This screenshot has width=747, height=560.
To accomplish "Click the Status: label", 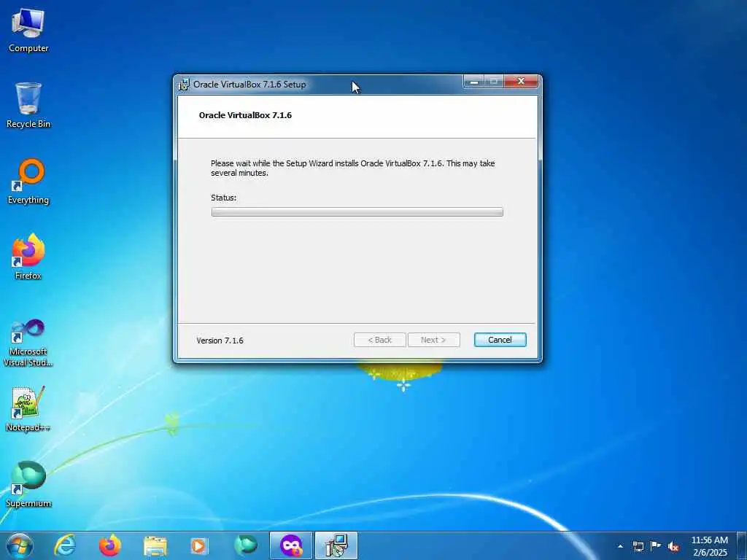I will click(x=223, y=197).
